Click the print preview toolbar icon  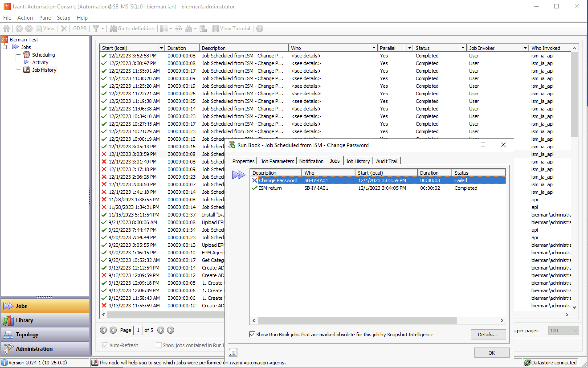coord(179,29)
